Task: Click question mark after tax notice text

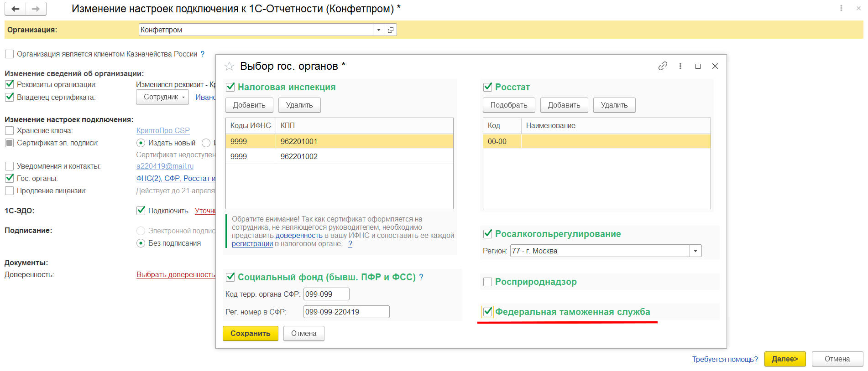Action: pyautogui.click(x=350, y=244)
